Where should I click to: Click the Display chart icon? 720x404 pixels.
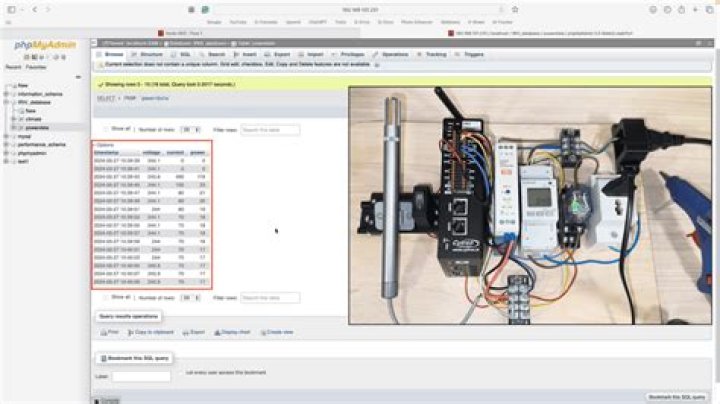tap(217, 332)
